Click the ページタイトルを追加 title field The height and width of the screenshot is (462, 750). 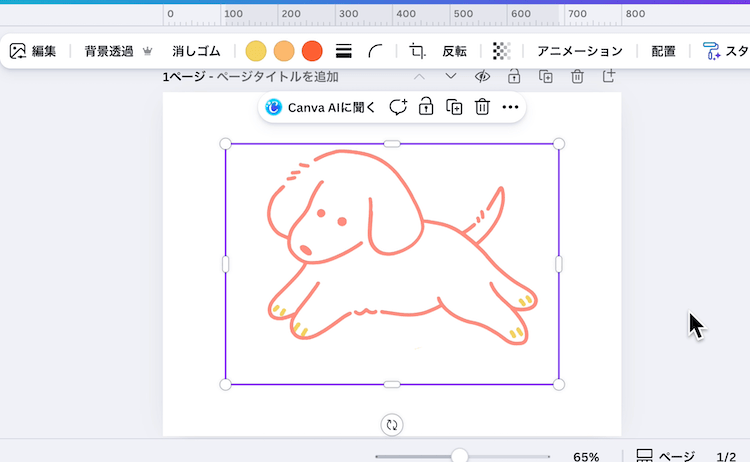(277, 77)
